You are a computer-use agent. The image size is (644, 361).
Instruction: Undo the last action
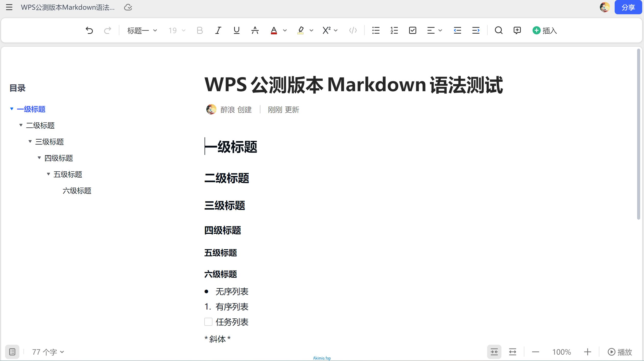click(x=89, y=30)
